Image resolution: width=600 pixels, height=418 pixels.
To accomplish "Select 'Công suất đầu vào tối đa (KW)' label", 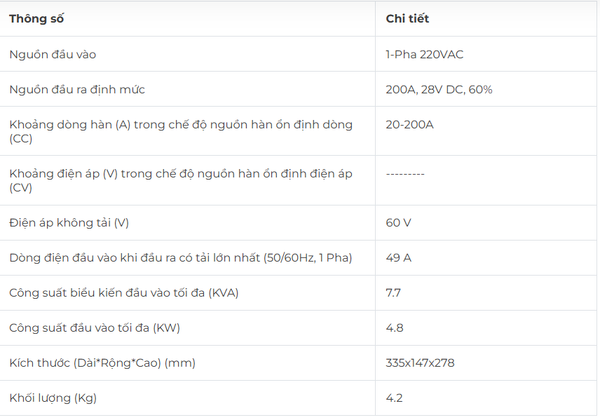I will (x=95, y=328).
